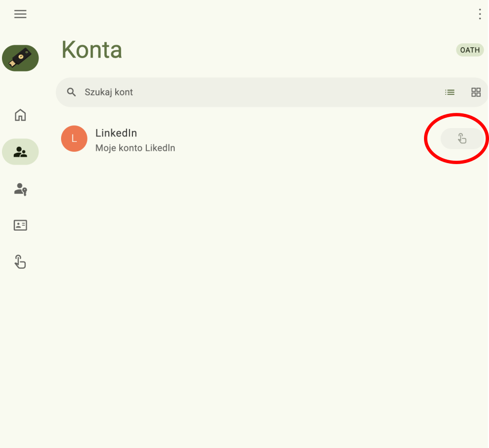Open the three-dot overflow menu
Screen dimensions: 489x448
pyautogui.click(x=480, y=14)
